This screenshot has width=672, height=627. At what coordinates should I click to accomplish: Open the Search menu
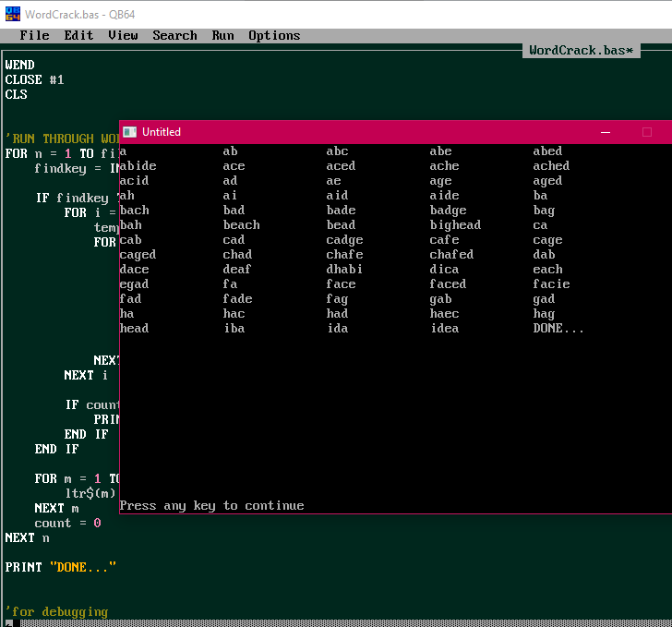point(174,35)
